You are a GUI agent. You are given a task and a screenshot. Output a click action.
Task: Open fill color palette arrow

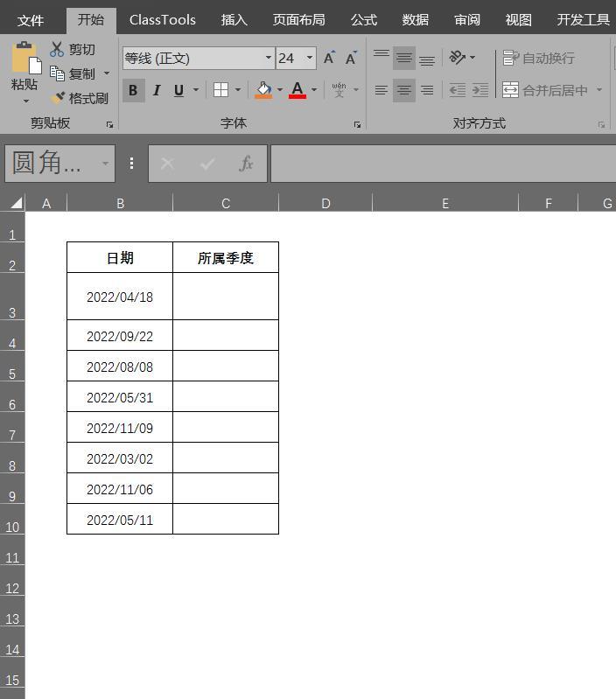[280, 90]
